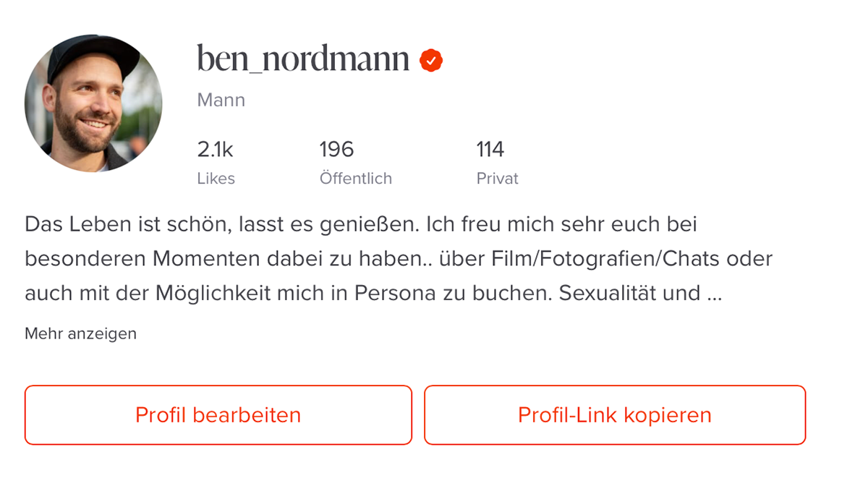The image size is (868, 494).
Task: Open the Öffentlich section
Action: point(355,178)
